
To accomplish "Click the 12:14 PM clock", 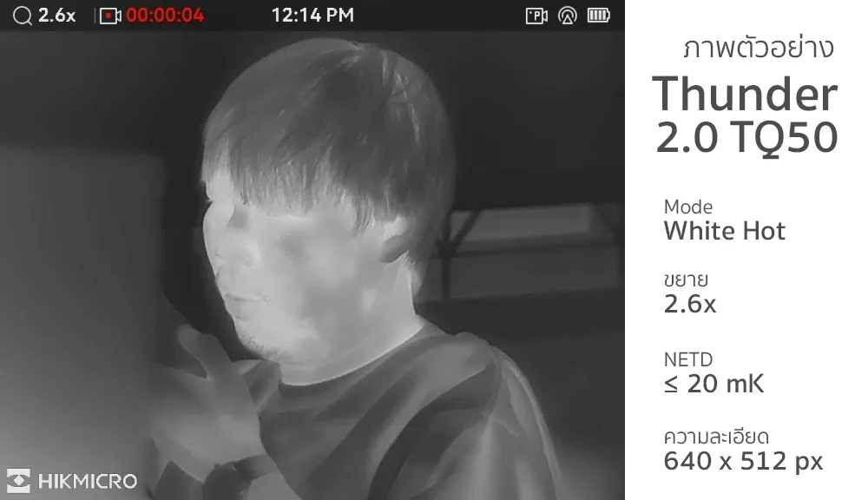I will 312,16.
